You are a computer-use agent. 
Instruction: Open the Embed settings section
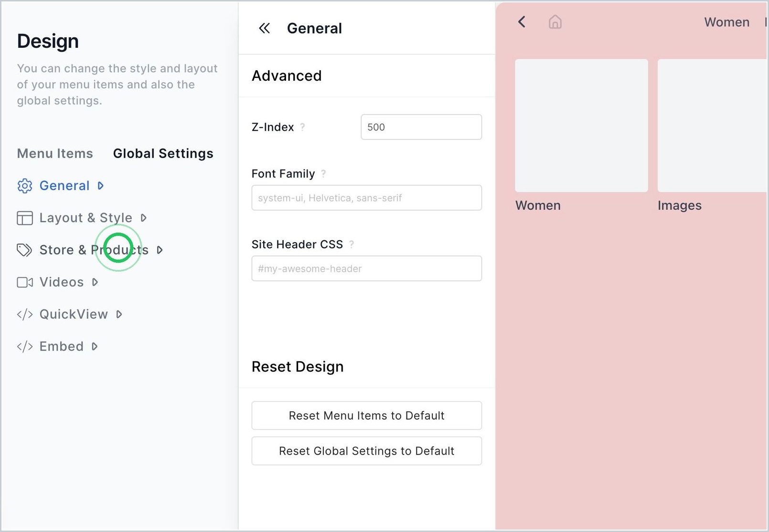click(x=62, y=346)
